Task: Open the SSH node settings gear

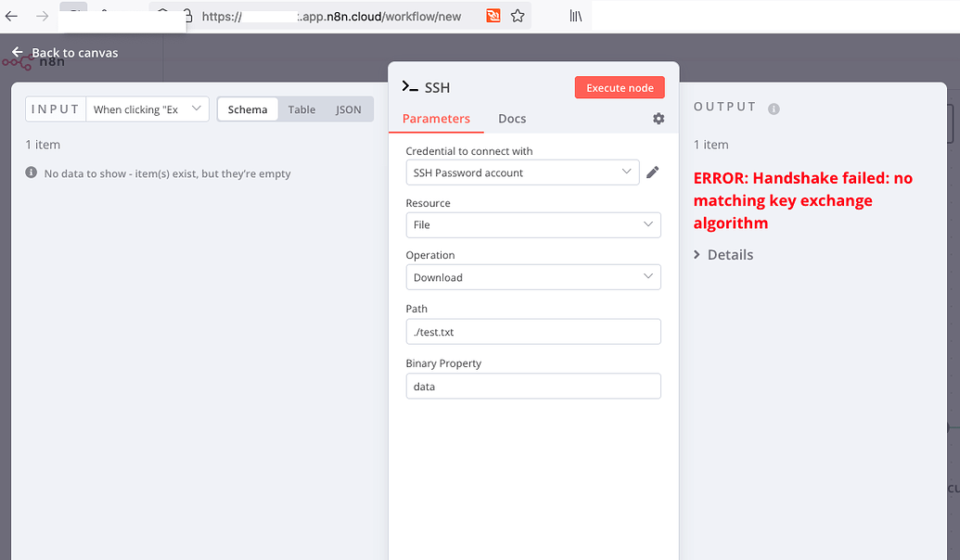Action: (x=659, y=119)
